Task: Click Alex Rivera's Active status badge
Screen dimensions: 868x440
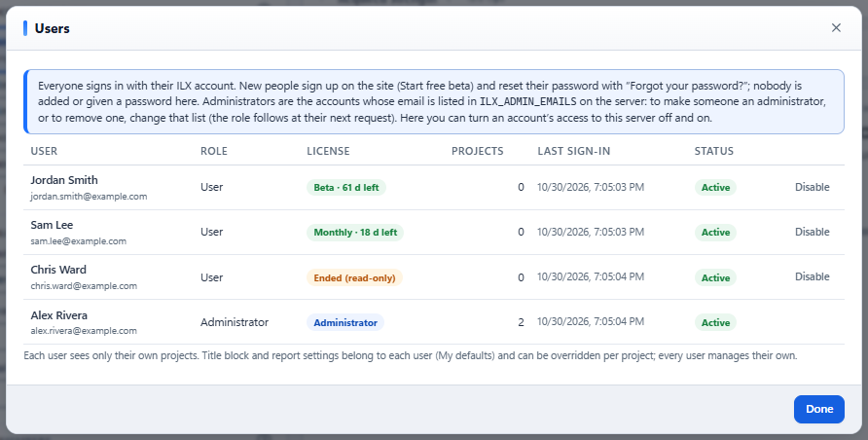Action: tap(715, 322)
